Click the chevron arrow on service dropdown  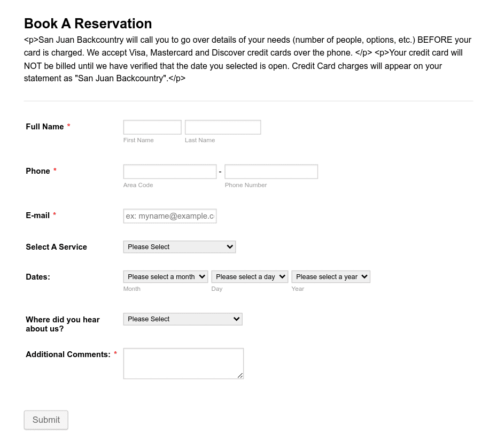[230, 246]
